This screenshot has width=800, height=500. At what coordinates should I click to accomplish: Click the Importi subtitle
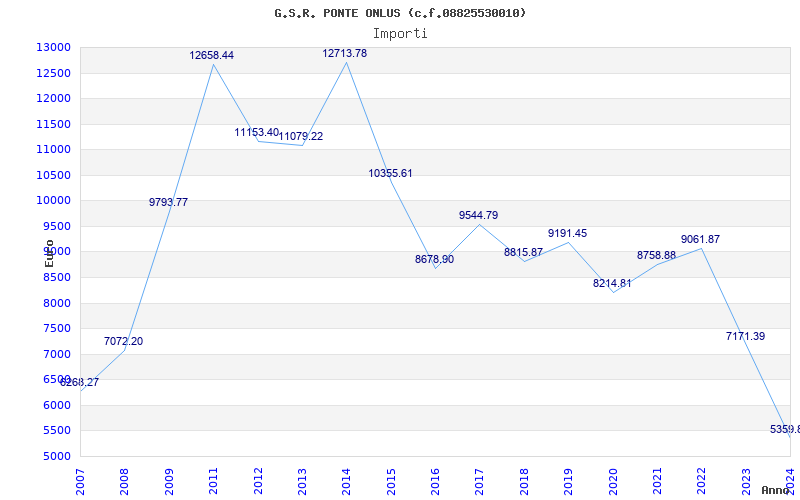point(400,34)
